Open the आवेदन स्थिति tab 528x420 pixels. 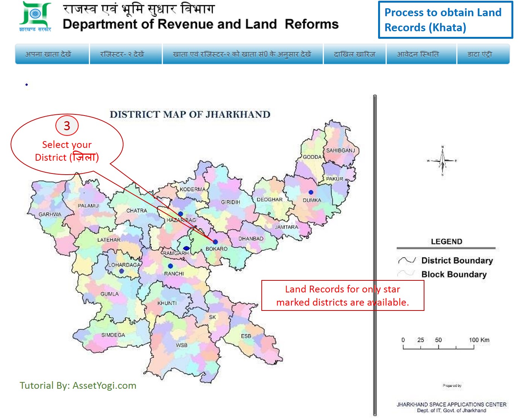[418, 54]
